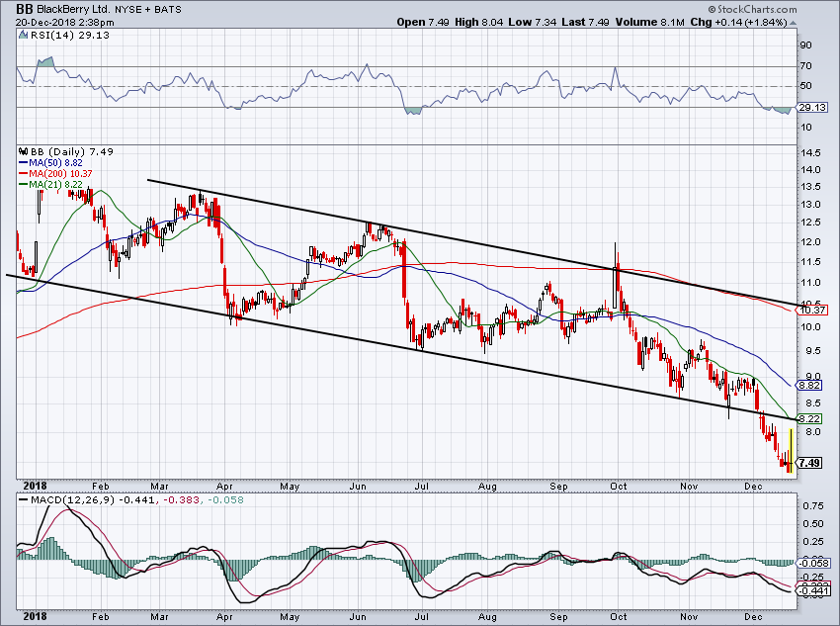This screenshot has height=626, width=840.
Task: Click the 13.0 price axis label
Action: [x=809, y=205]
